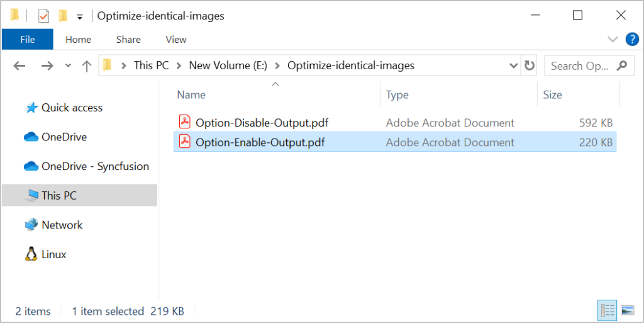Sort files by Size column header
This screenshot has width=644, height=323.
[552, 94]
